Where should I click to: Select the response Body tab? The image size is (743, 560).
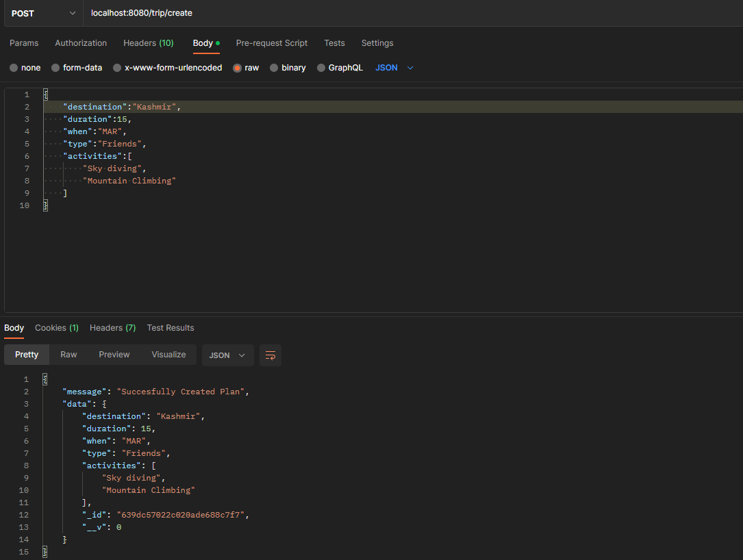pos(14,328)
